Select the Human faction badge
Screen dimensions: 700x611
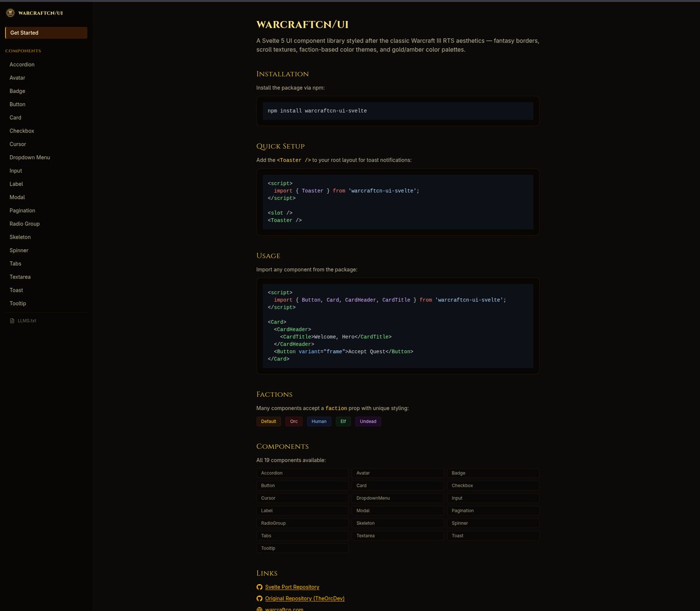pos(319,421)
